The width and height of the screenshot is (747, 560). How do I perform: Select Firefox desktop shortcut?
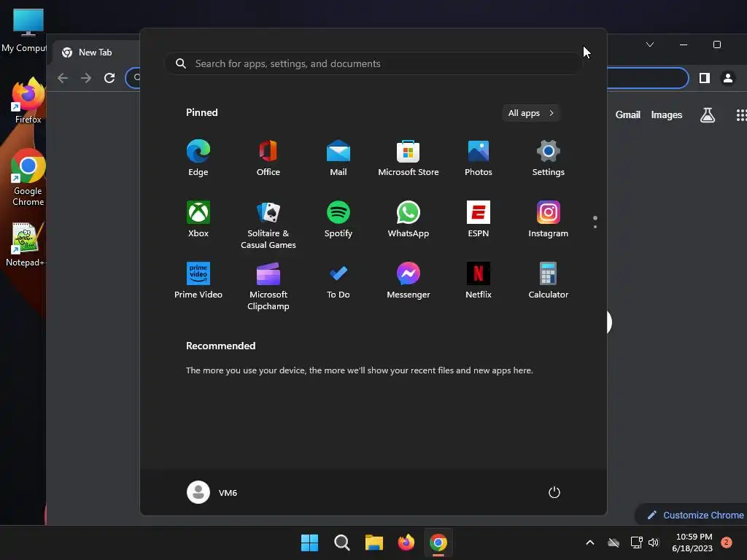[x=28, y=101]
